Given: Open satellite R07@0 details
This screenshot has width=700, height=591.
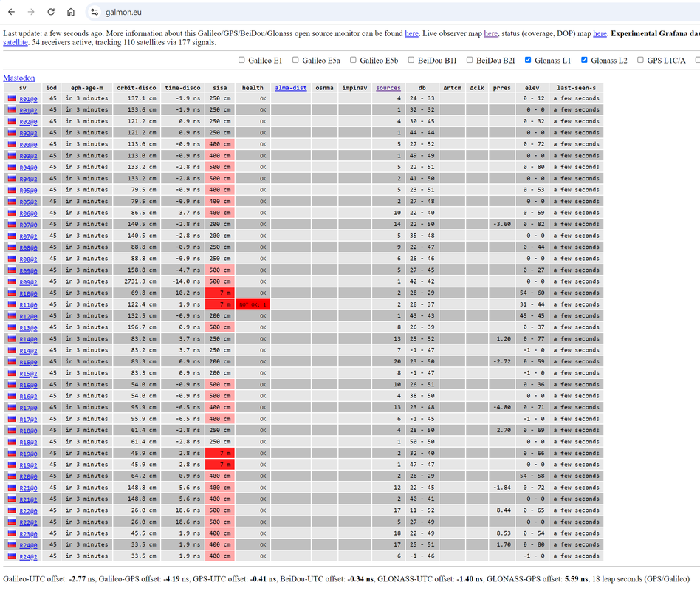Looking at the screenshot, I should (x=29, y=225).
